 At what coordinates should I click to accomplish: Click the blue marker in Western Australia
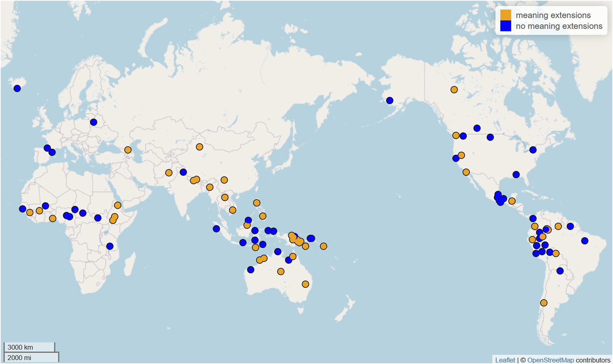pyautogui.click(x=250, y=270)
